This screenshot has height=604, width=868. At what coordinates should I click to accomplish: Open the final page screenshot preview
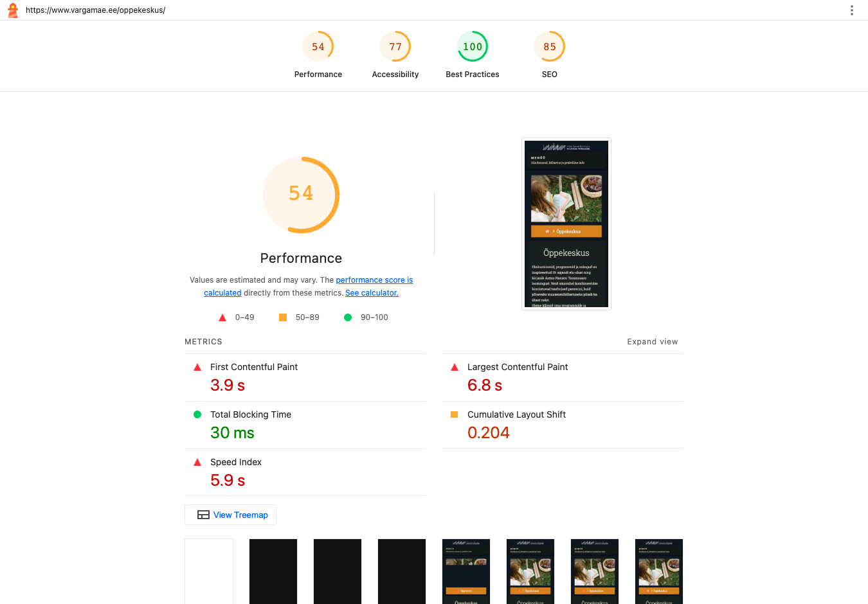(x=566, y=224)
